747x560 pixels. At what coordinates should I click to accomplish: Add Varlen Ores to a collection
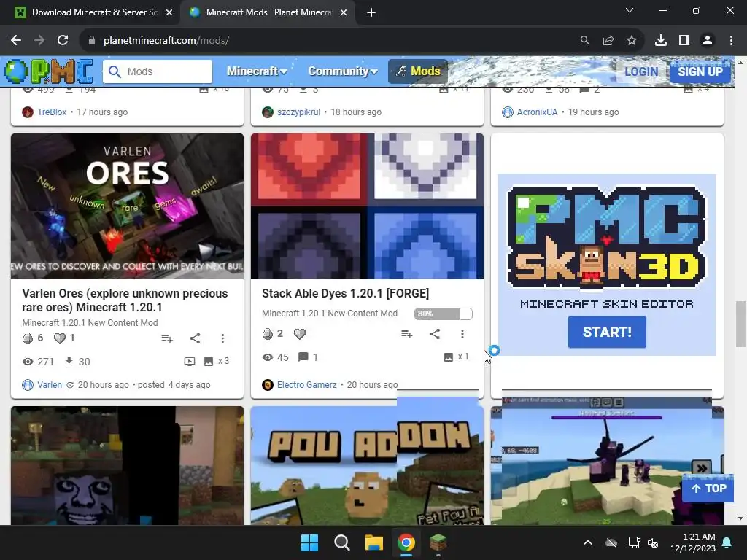167,338
